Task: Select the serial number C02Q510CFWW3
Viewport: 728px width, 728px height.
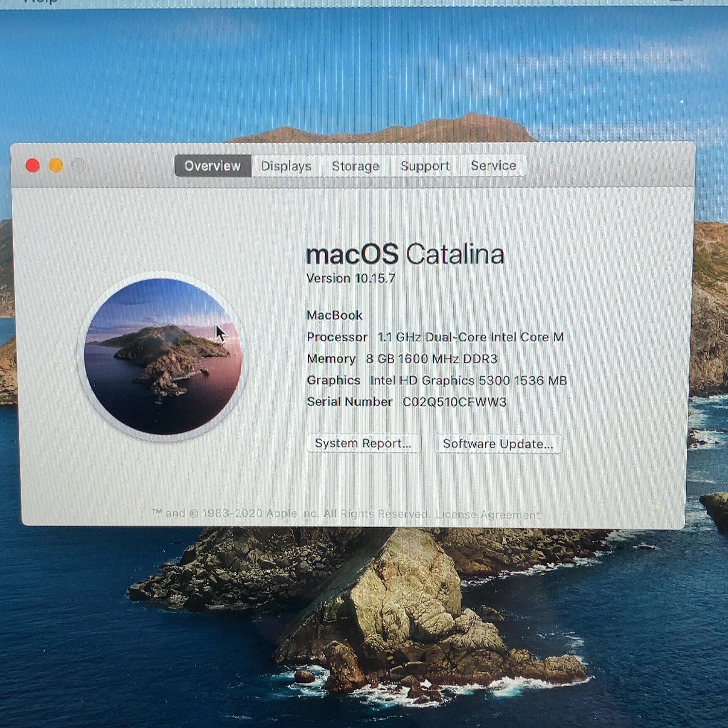Action: [455, 402]
